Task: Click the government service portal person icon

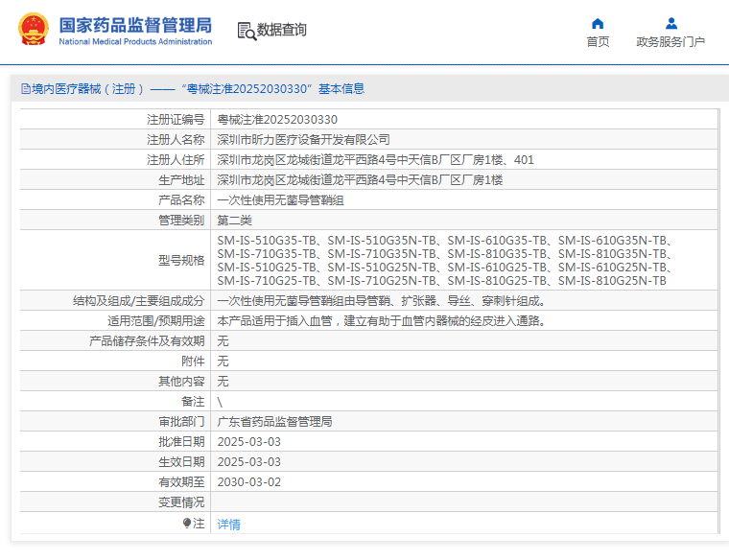Action: pyautogui.click(x=670, y=23)
